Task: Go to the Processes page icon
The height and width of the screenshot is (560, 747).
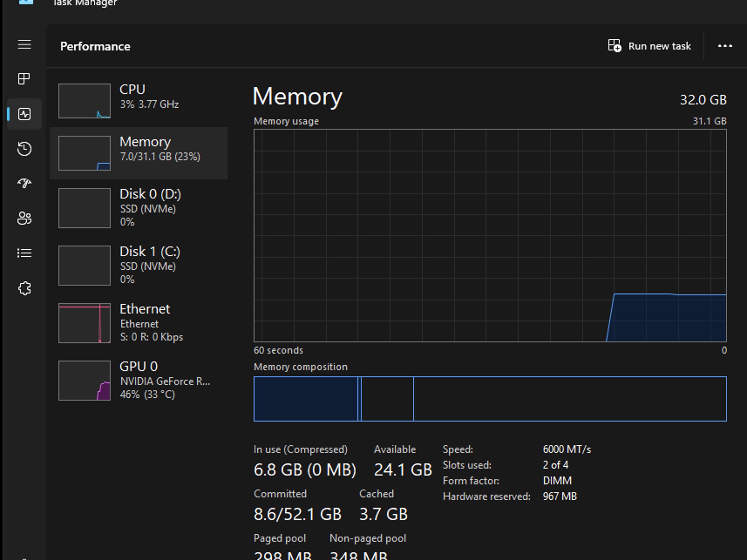Action: pyautogui.click(x=24, y=79)
